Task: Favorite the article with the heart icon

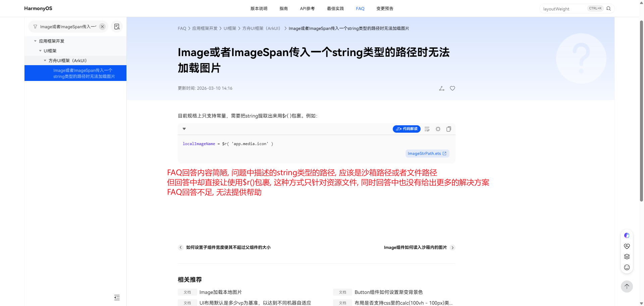Action: [x=452, y=88]
